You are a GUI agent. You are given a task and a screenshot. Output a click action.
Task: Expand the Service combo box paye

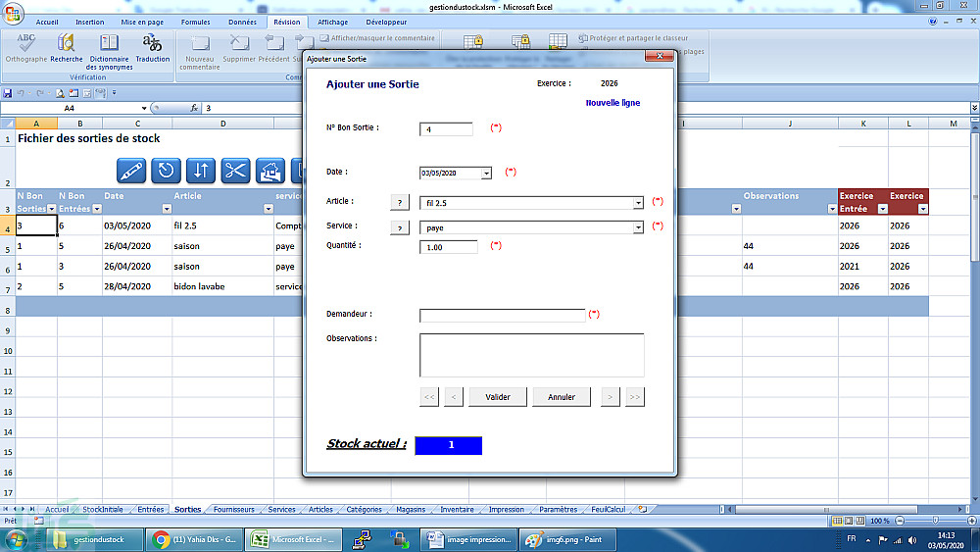638,228
